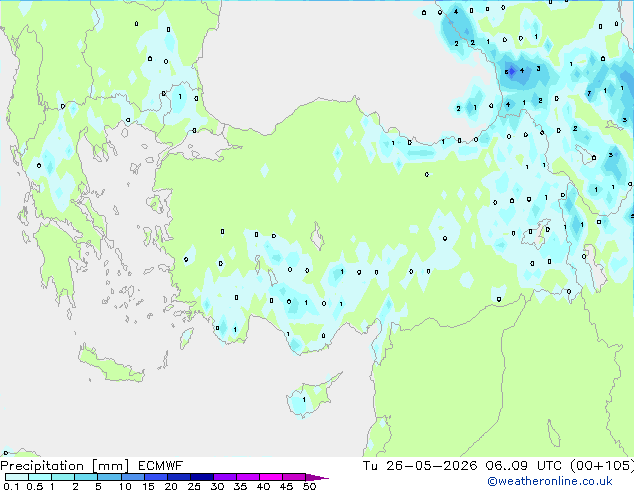
Task: Click the '10' legend scale label
Action: [x=125, y=486]
